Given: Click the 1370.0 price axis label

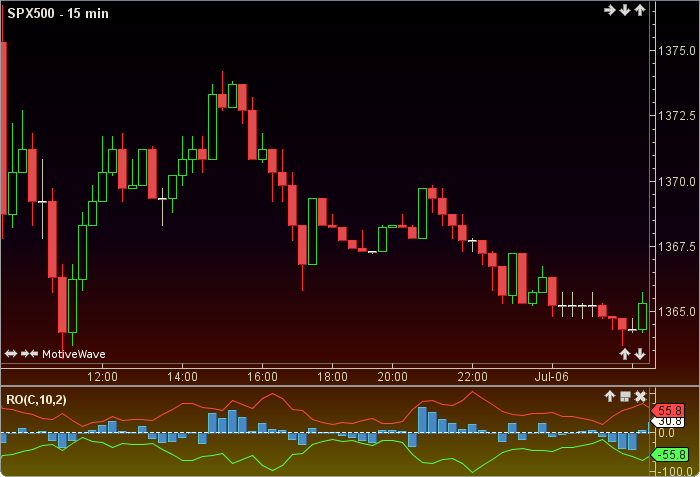Looking at the screenshot, I should [x=677, y=182].
